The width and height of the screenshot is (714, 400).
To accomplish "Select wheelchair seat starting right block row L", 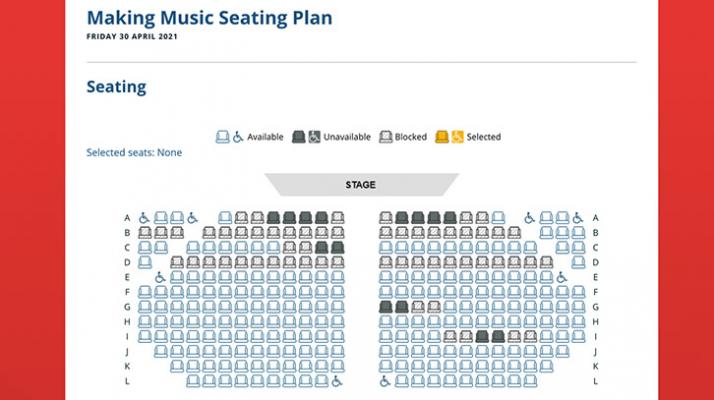I will [386, 381].
